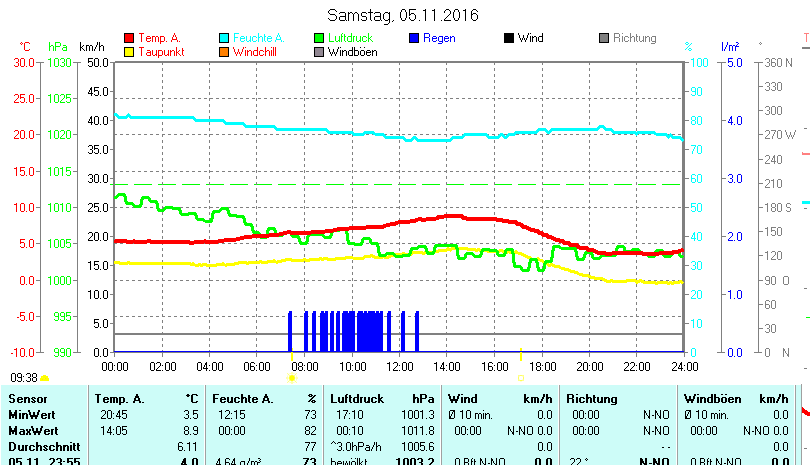This screenshot has width=810, height=465.
Task: Click the gray Richtung legend swatch
Action: pyautogui.click(x=603, y=38)
